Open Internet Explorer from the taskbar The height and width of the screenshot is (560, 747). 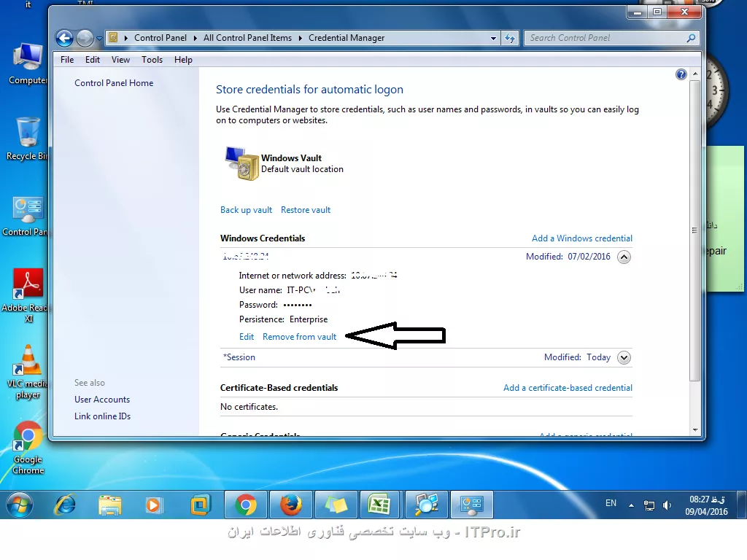(x=65, y=505)
